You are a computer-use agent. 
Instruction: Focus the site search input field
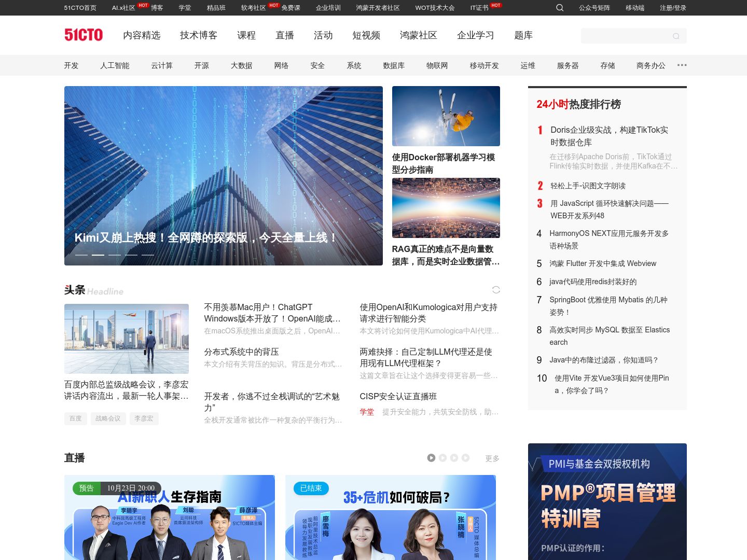pyautogui.click(x=634, y=36)
